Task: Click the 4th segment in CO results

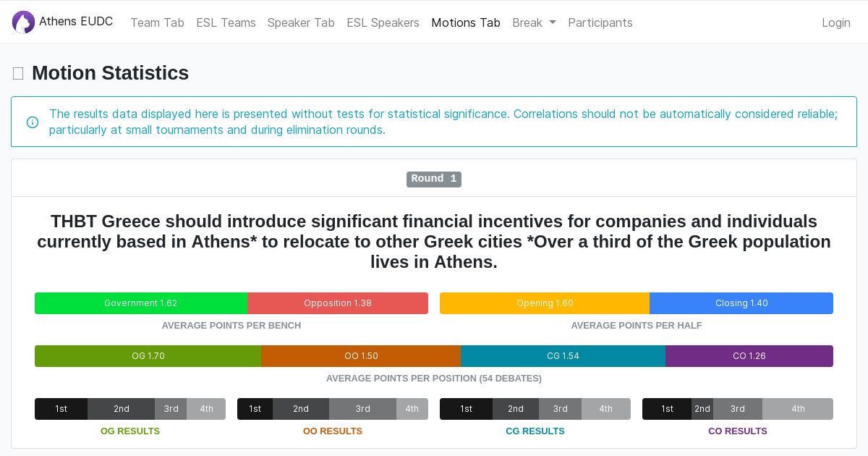Action: pos(798,409)
